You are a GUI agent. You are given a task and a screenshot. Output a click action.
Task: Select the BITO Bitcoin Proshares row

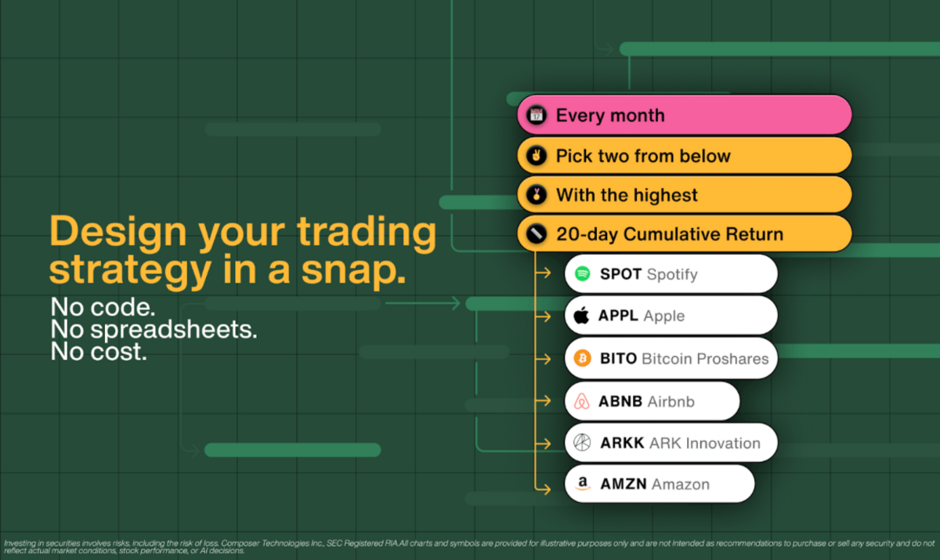pos(671,359)
